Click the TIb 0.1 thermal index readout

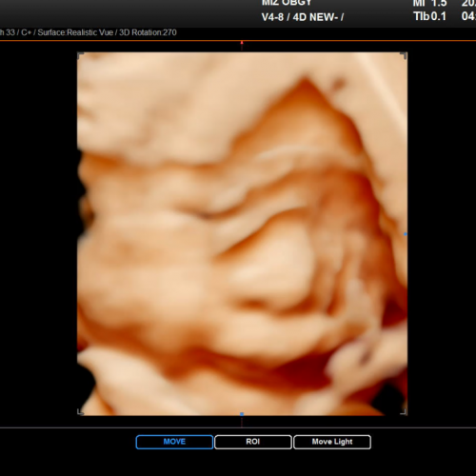[x=429, y=16]
